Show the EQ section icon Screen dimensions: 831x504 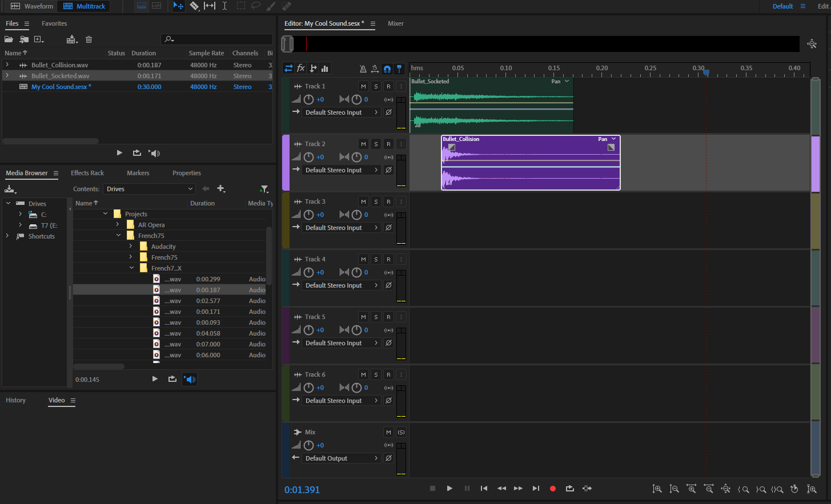325,68
